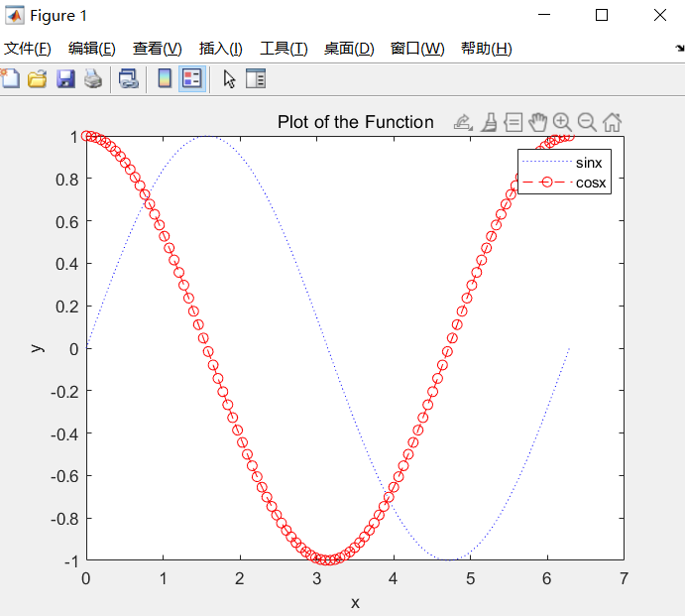The image size is (685, 616).
Task: Restore view with the home icon
Action: (x=612, y=122)
